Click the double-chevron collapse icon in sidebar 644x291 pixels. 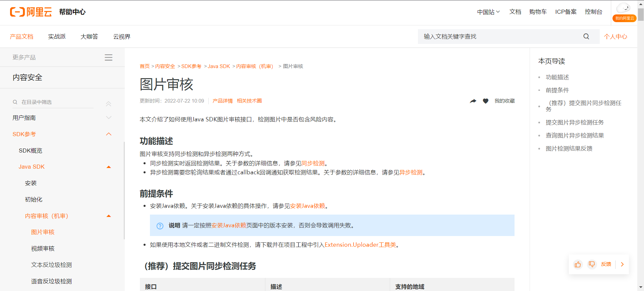(108, 104)
